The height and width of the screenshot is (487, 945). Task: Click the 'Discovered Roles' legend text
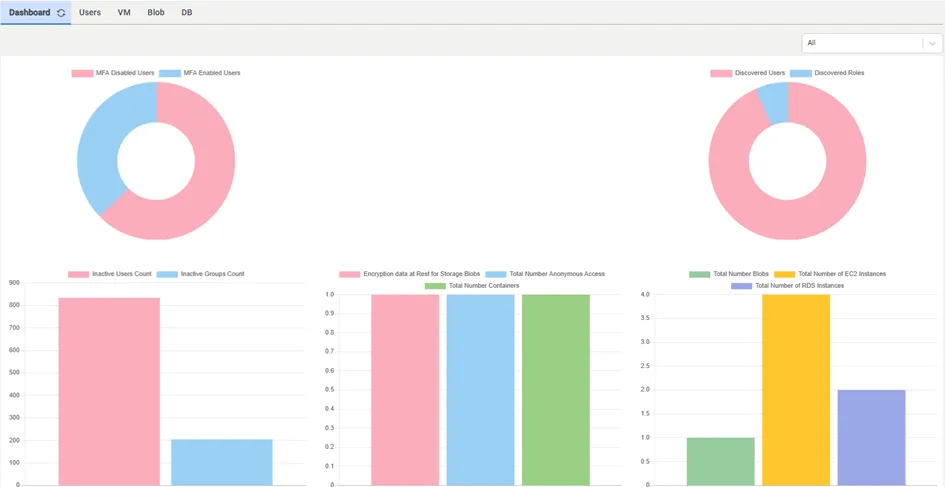(x=840, y=73)
